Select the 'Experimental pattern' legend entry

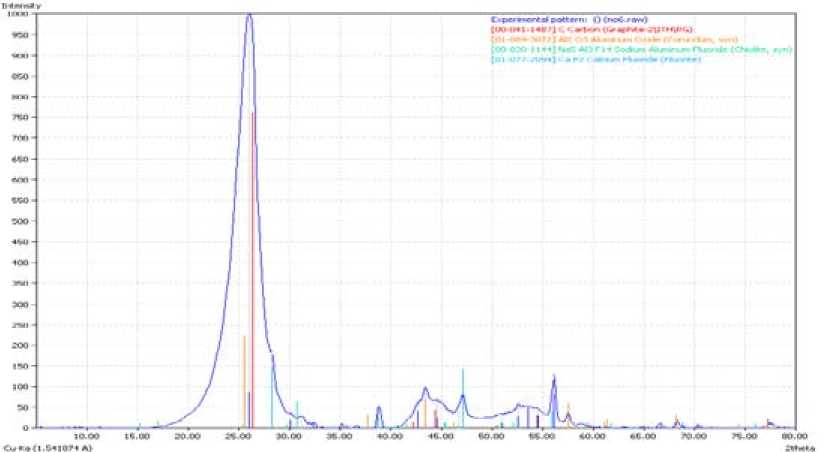(569, 20)
